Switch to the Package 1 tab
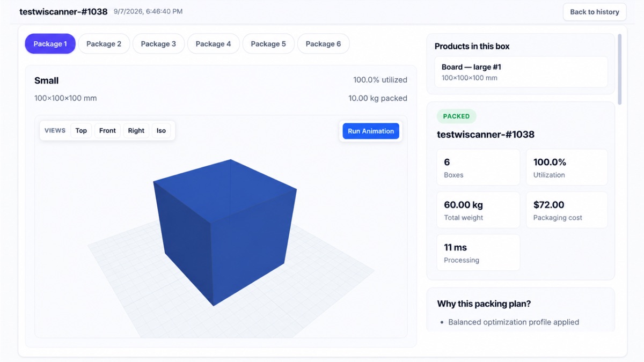Screen dimensions: 644x362 (50, 44)
